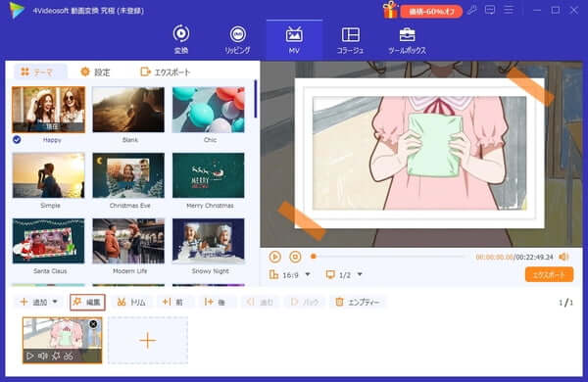Viewport: 588px width, 382px height.
Task: Select the テーマ (Theme) tab
Action: [40, 72]
